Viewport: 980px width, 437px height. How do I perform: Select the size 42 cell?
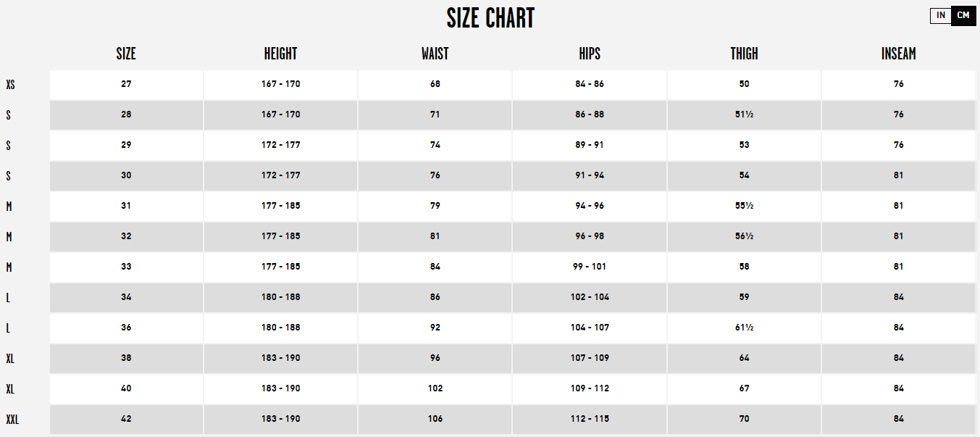point(126,419)
